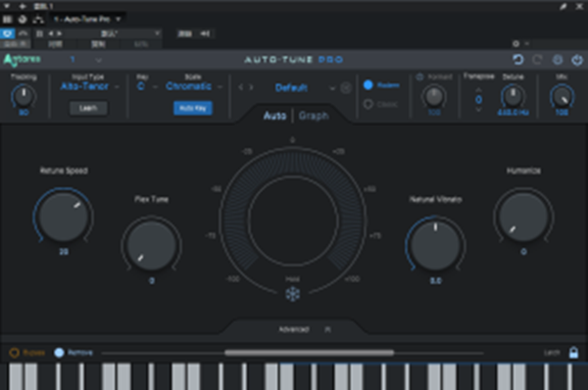This screenshot has height=390, width=588.
Task: Click the Transpose value 0
Action: coord(478,100)
